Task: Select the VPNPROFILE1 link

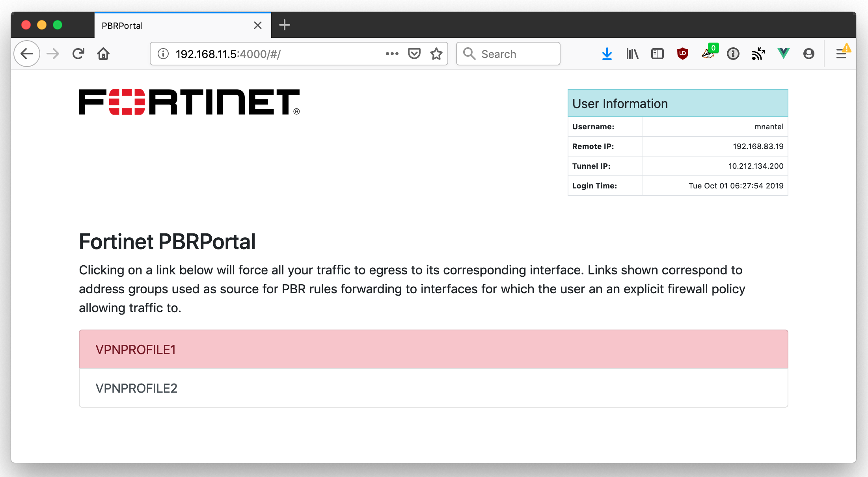Action: point(136,350)
